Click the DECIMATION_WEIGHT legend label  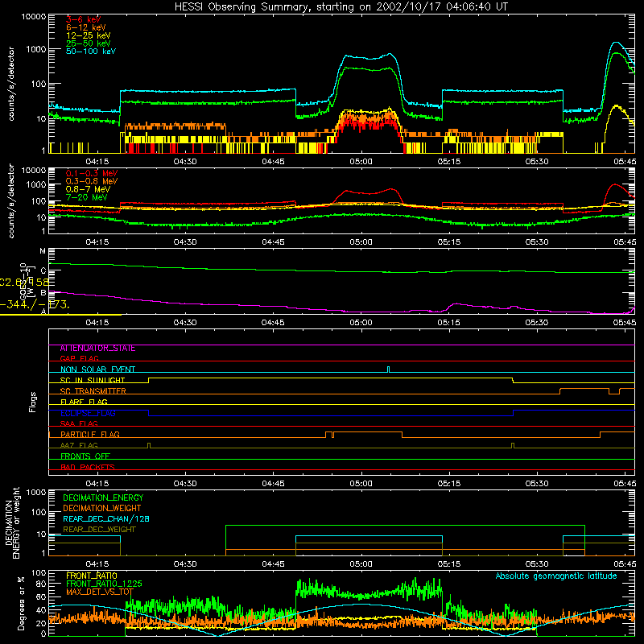[102, 508]
